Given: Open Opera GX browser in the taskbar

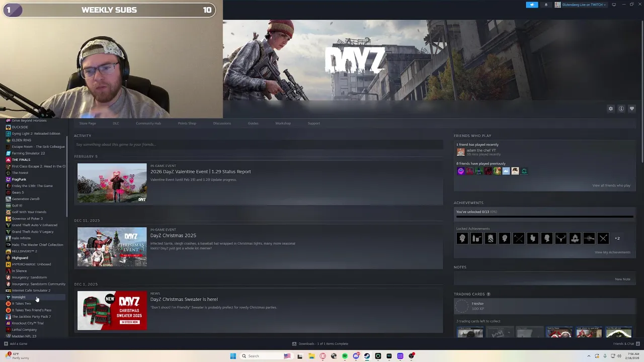Looking at the screenshot, I should (323, 356).
